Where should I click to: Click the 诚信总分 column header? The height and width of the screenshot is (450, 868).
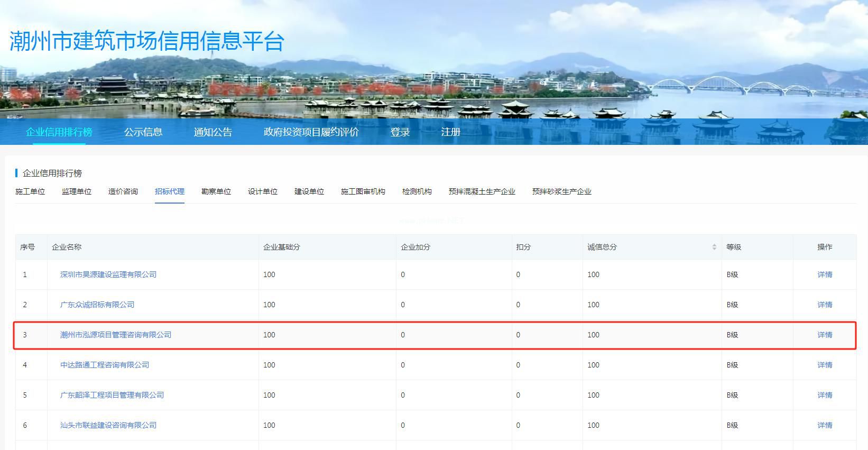click(x=602, y=247)
